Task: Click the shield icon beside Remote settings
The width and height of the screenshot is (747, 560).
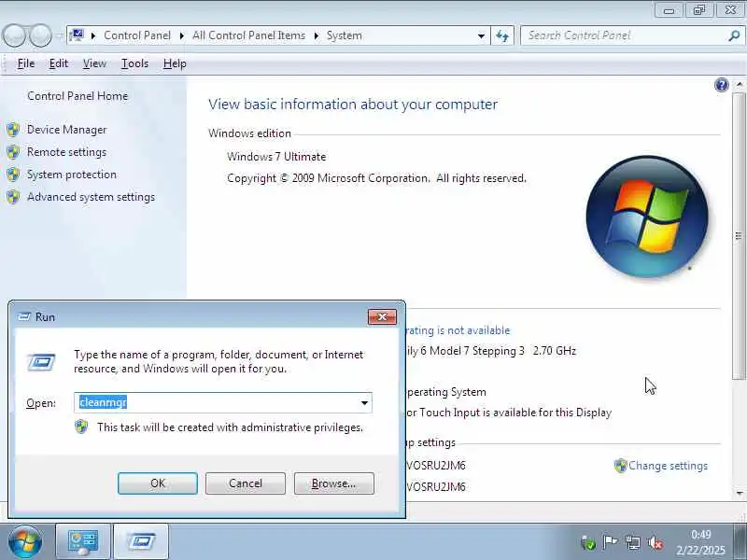Action: tap(13, 152)
